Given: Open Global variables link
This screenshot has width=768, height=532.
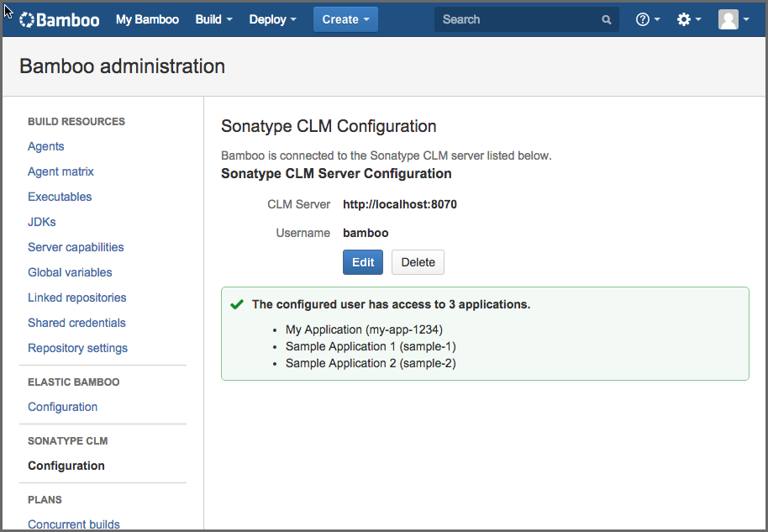Looking at the screenshot, I should click(70, 272).
